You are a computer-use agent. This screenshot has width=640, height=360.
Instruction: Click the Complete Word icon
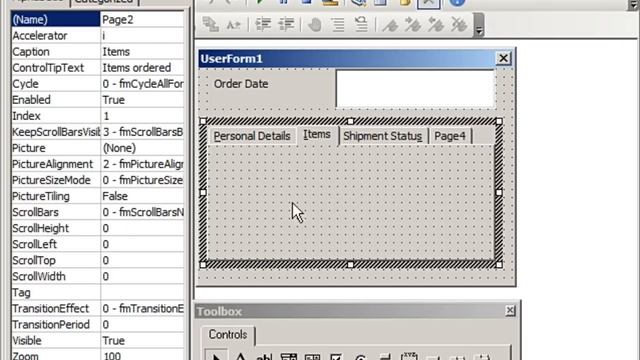pos(233,25)
